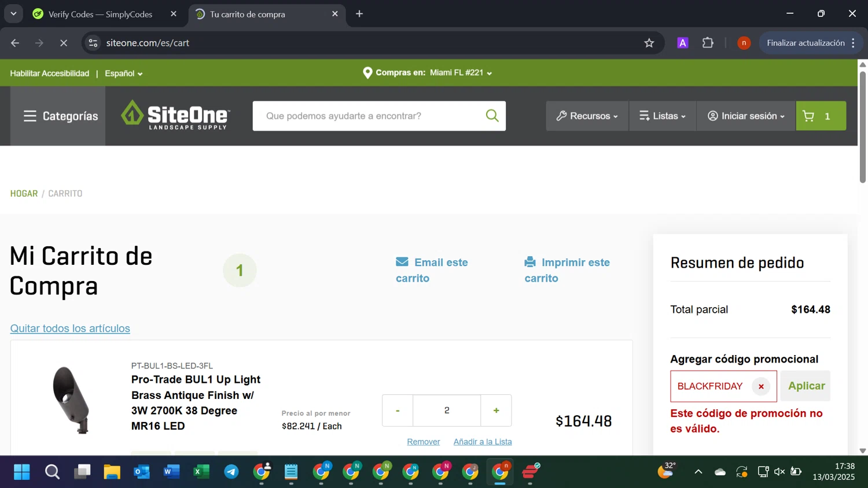
Task: Open Telegram from taskbar
Action: 231,472
